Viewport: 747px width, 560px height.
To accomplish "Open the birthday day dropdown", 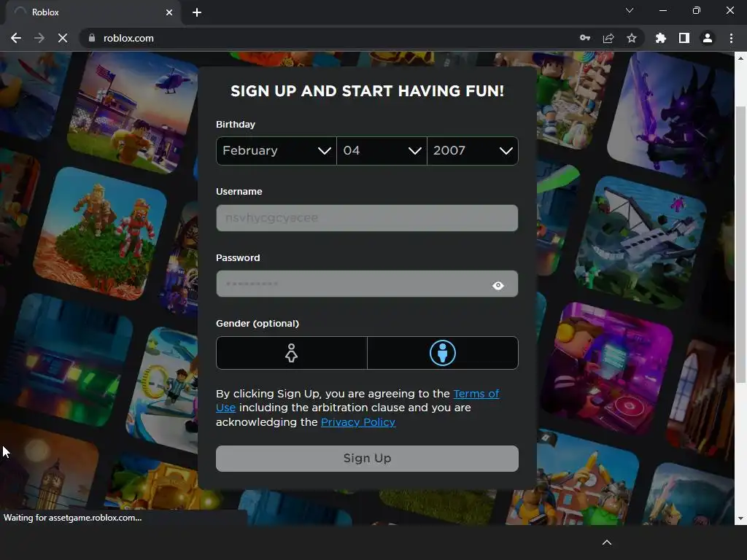I will [x=382, y=151].
